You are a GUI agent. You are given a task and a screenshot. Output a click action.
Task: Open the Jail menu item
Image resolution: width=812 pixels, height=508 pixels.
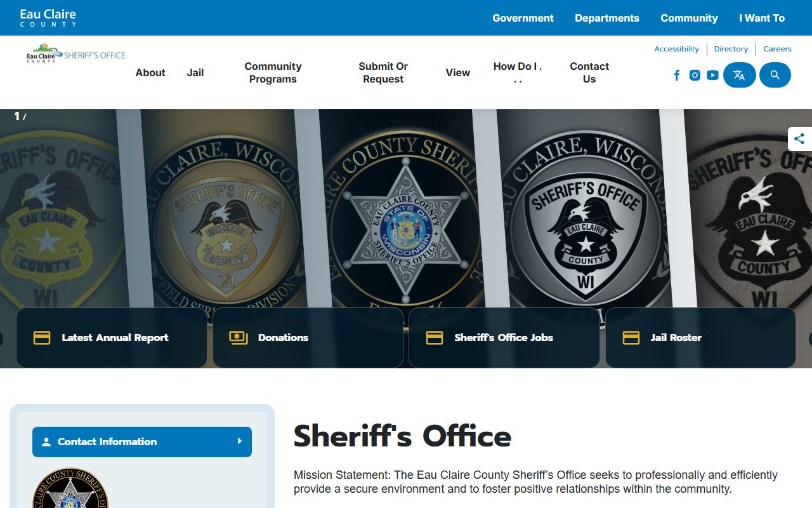195,72
